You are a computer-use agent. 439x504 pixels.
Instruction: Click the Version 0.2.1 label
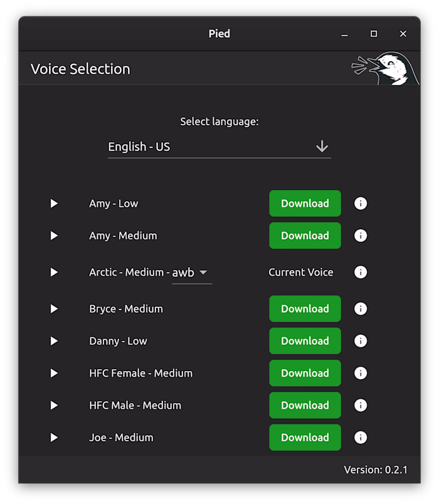(376, 470)
